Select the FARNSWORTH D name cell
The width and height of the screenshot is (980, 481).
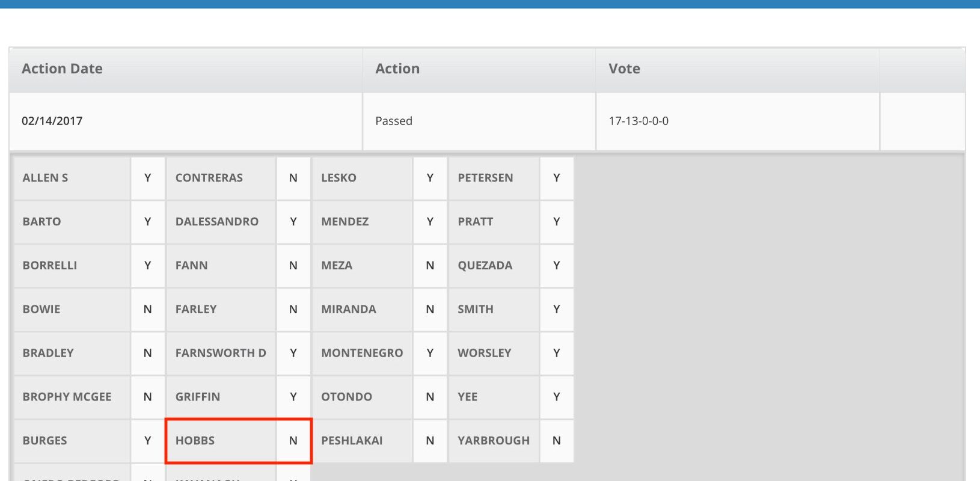pos(221,353)
